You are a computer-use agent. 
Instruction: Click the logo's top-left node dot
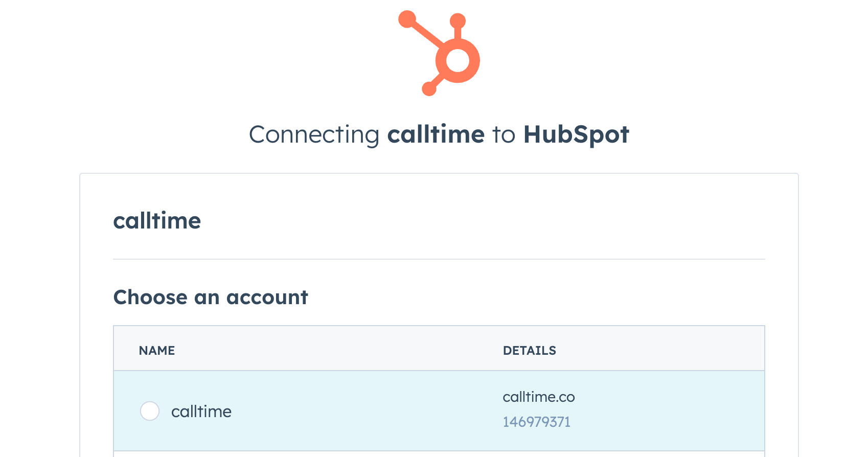(x=407, y=19)
